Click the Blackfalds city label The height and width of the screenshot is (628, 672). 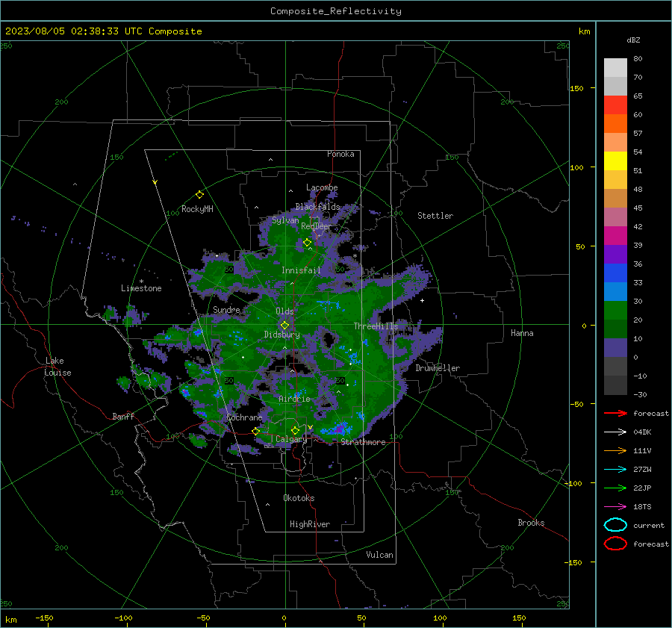click(317, 207)
